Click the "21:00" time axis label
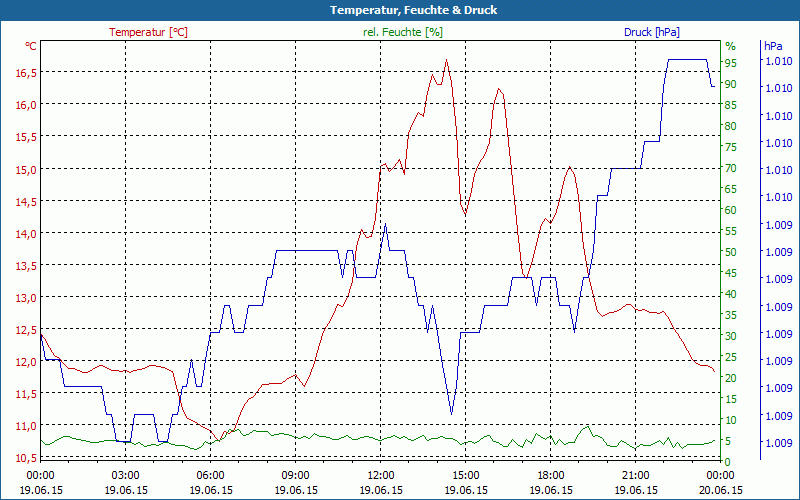The height and width of the screenshot is (500, 800). click(636, 476)
